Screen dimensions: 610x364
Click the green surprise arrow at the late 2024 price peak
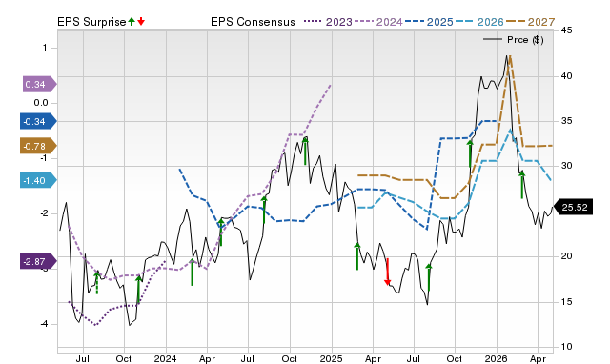pyautogui.click(x=305, y=151)
